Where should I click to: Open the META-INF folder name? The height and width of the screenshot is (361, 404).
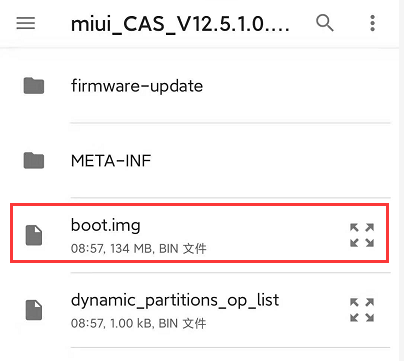(111, 161)
